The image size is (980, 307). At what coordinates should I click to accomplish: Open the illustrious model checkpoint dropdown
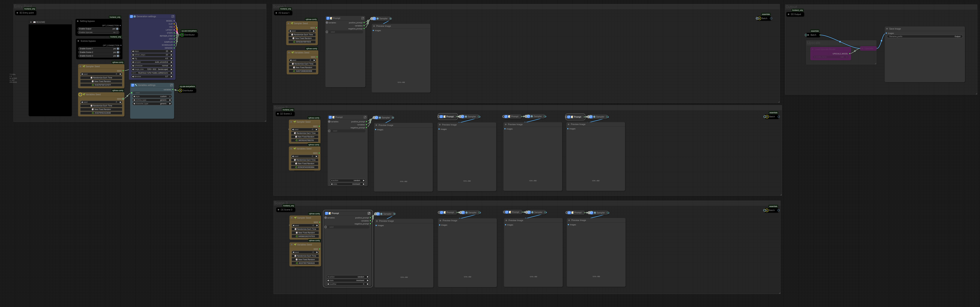pos(152,73)
